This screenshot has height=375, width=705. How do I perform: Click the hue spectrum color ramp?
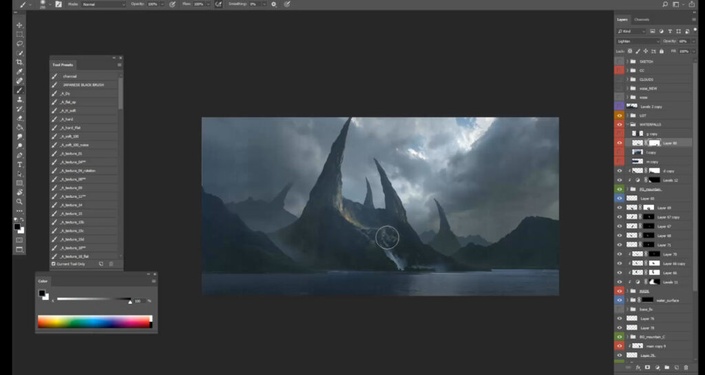click(94, 321)
